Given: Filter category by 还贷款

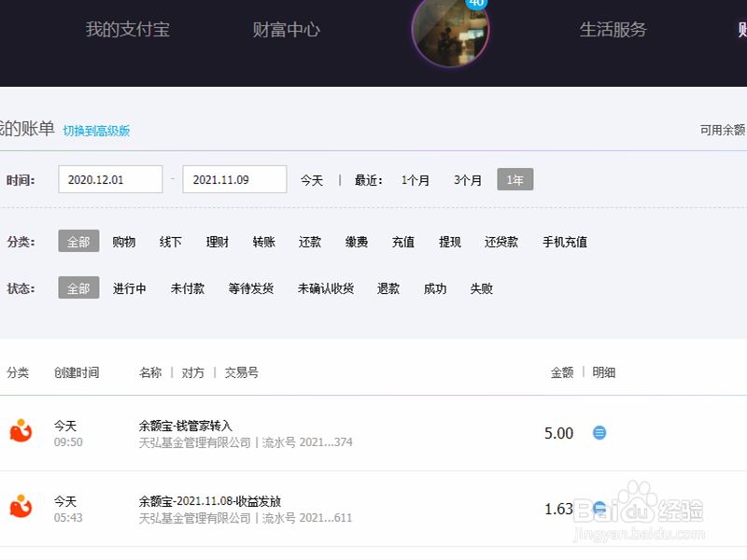Looking at the screenshot, I should [x=501, y=242].
